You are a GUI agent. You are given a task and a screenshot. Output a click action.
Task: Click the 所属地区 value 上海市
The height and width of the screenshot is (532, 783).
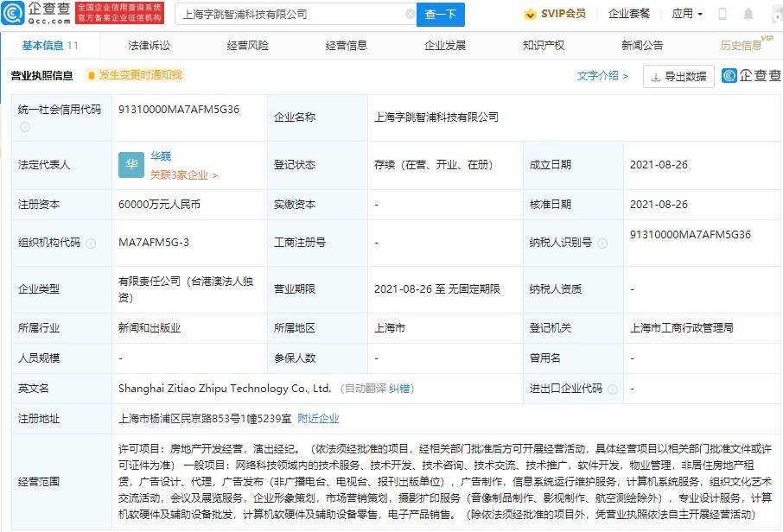pyautogui.click(x=390, y=328)
